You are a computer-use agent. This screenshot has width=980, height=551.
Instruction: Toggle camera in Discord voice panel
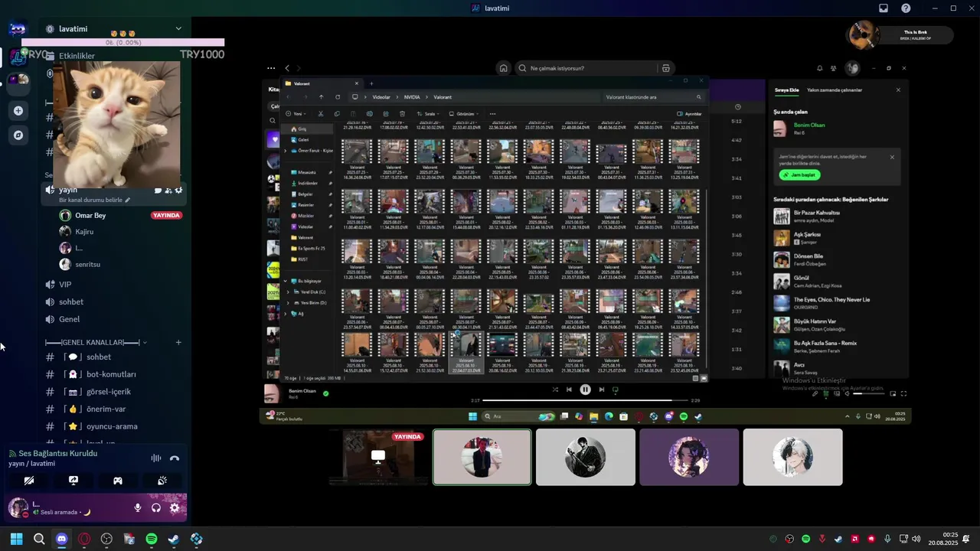click(29, 481)
